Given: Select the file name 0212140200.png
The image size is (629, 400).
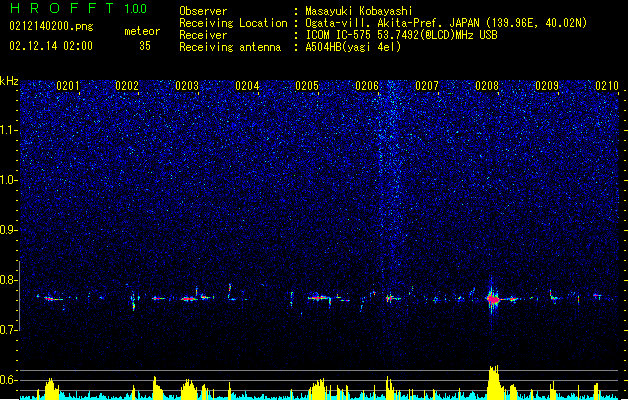Looking at the screenshot, I should pyautogui.click(x=51, y=27).
